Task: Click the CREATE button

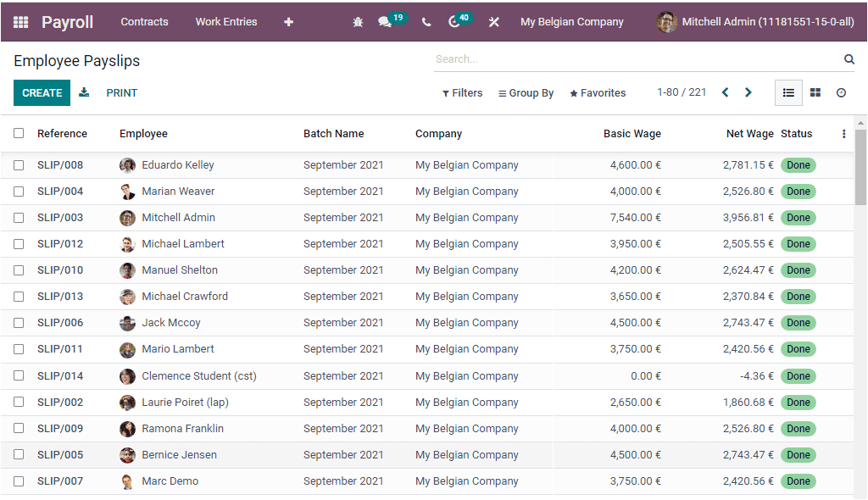Action: (41, 92)
